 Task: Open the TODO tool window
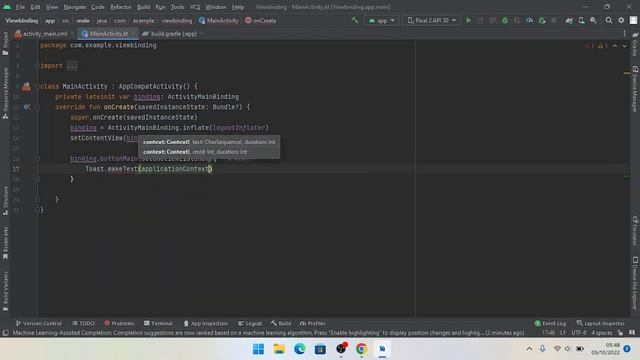click(x=84, y=323)
